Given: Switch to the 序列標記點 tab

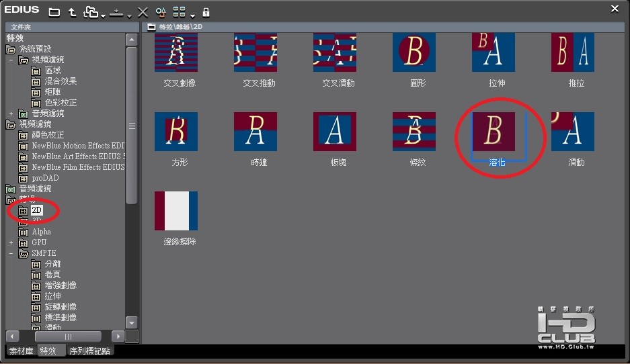Looking at the screenshot, I should [90, 351].
